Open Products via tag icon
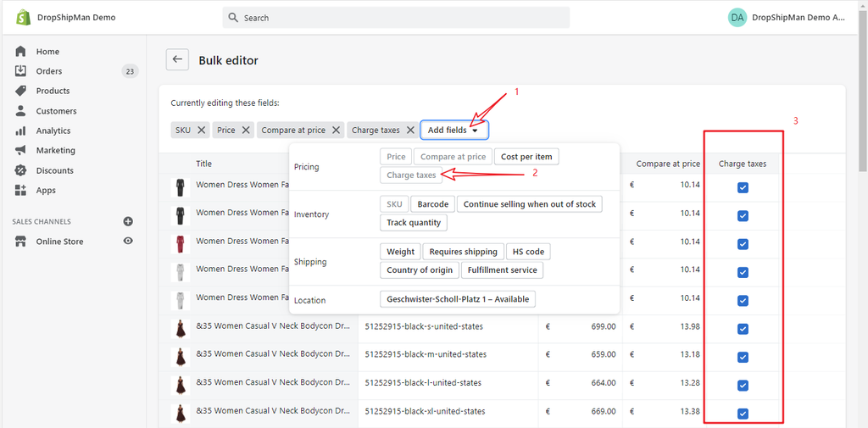Screen dimensions: 868x428 (20, 91)
